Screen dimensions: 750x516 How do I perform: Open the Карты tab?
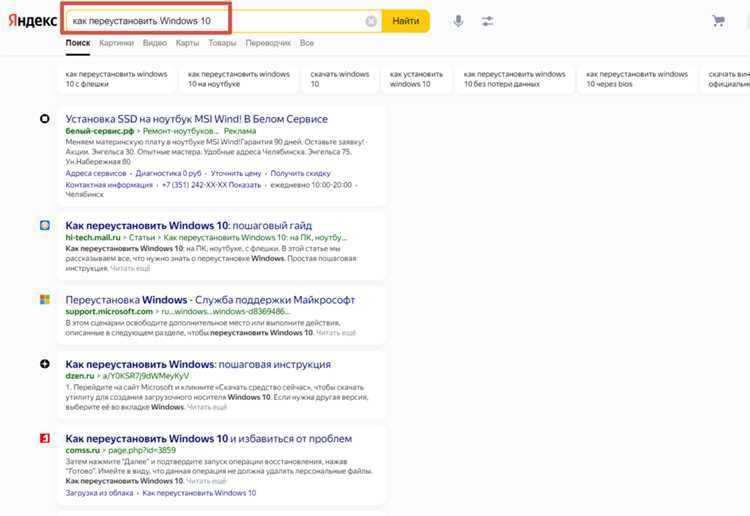point(187,43)
